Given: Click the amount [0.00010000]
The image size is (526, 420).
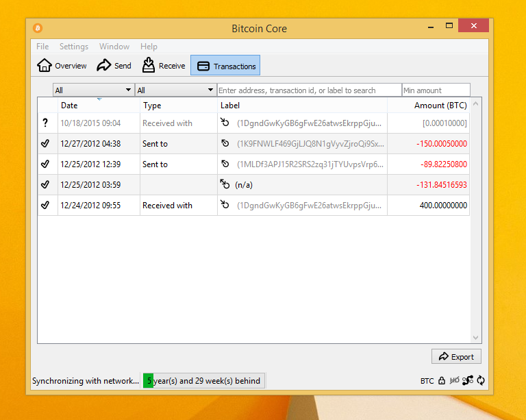Looking at the screenshot, I should [444, 123].
